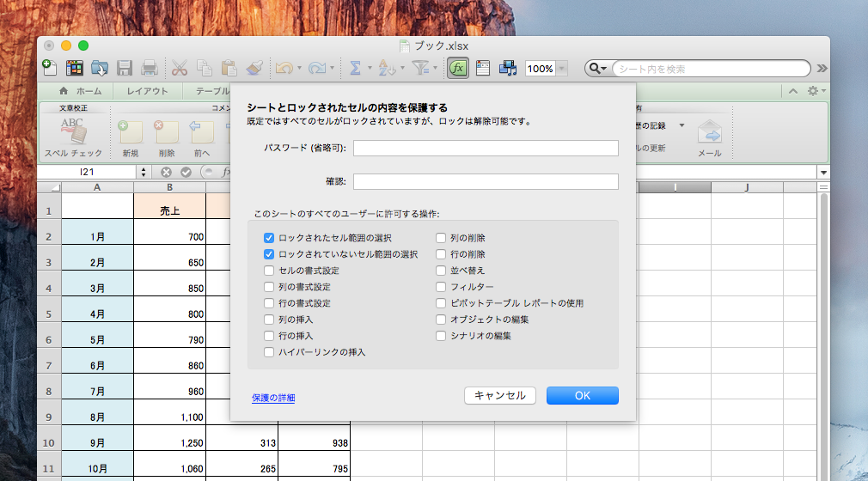Toggle the fx Formula Builder icon
The height and width of the screenshot is (481, 868).
458,68
